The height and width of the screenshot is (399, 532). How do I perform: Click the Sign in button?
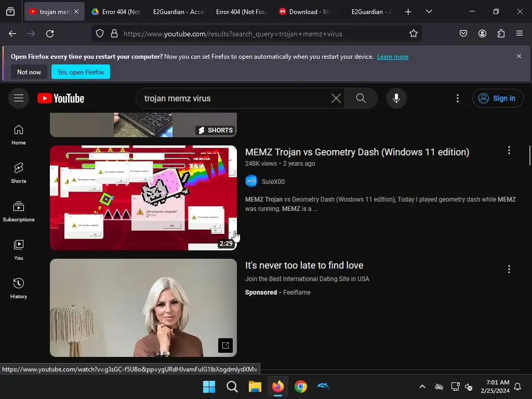[x=497, y=98]
